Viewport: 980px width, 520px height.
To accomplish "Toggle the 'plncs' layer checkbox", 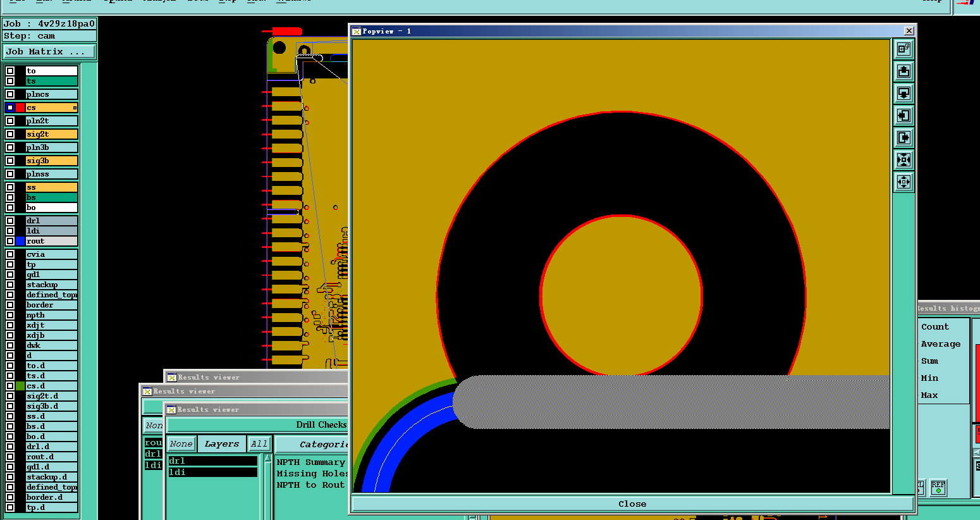I will click(10, 94).
